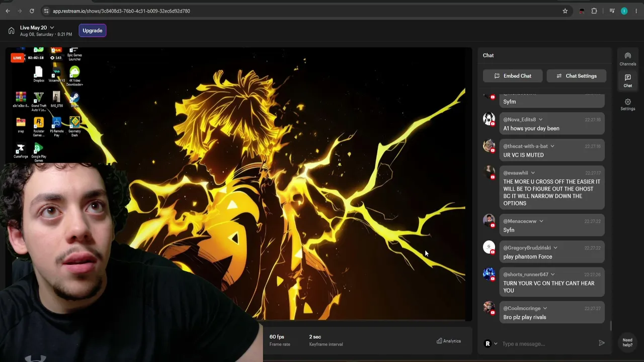Open the Chrome profile avatar
Image resolution: width=644 pixels, height=362 pixels.
(624, 11)
